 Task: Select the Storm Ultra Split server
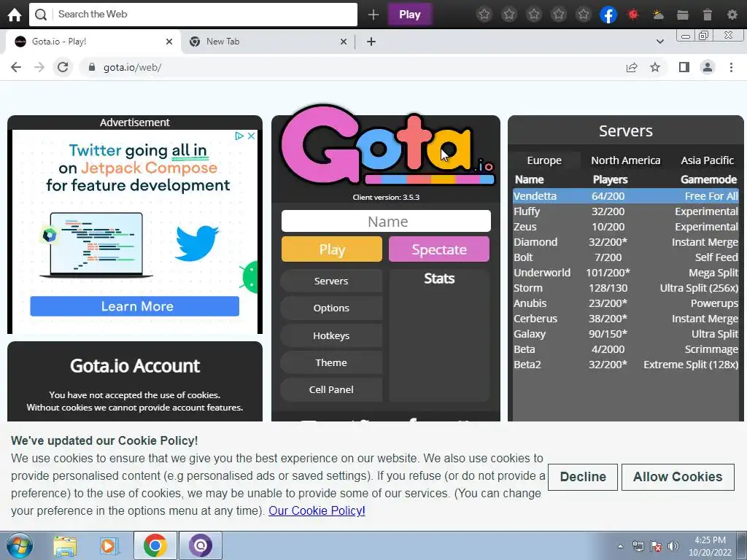(625, 288)
